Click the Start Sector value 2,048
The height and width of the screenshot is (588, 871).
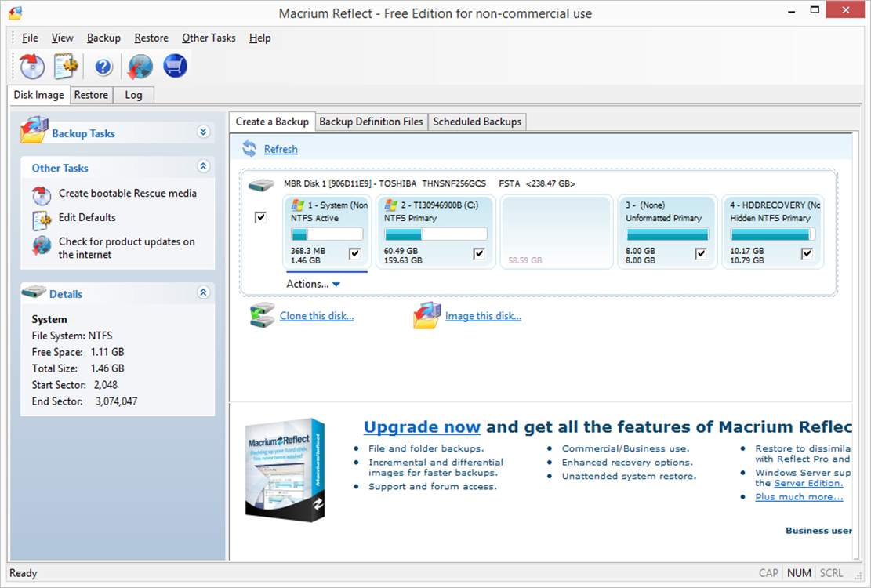106,385
